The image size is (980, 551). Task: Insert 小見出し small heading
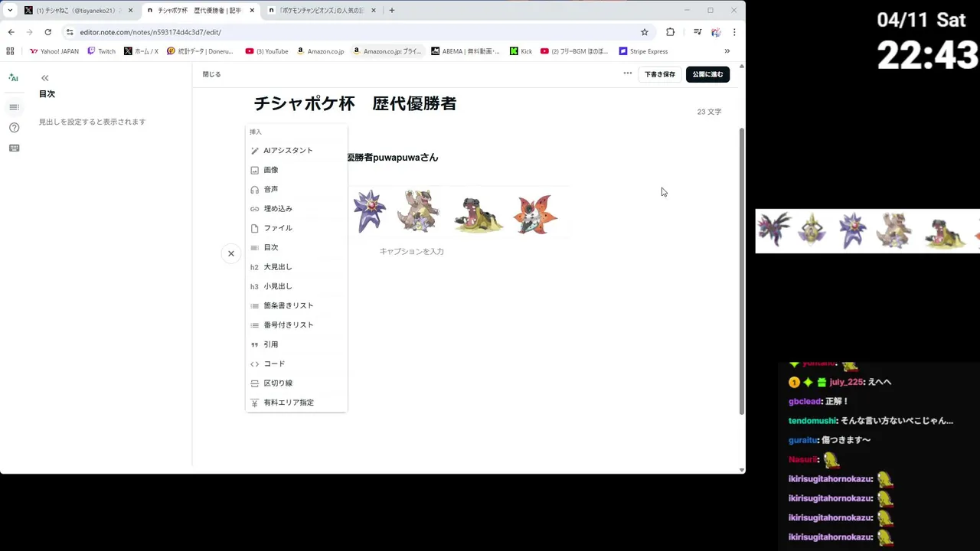click(296, 286)
